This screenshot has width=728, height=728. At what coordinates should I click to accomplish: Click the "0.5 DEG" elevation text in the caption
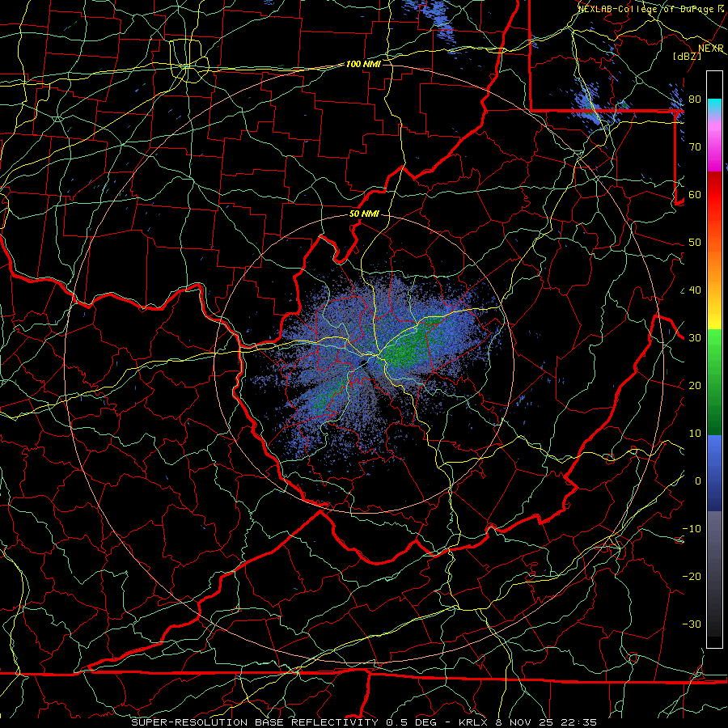click(x=412, y=722)
